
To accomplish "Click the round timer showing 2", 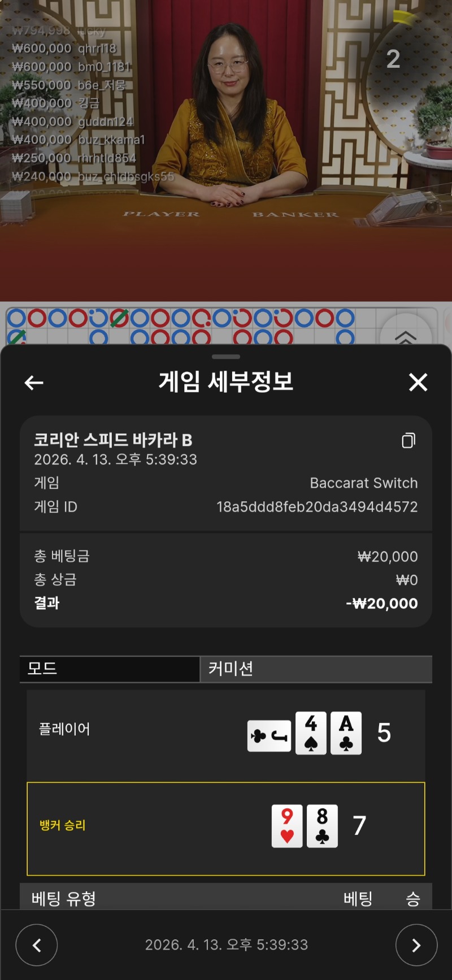I will click(x=393, y=59).
